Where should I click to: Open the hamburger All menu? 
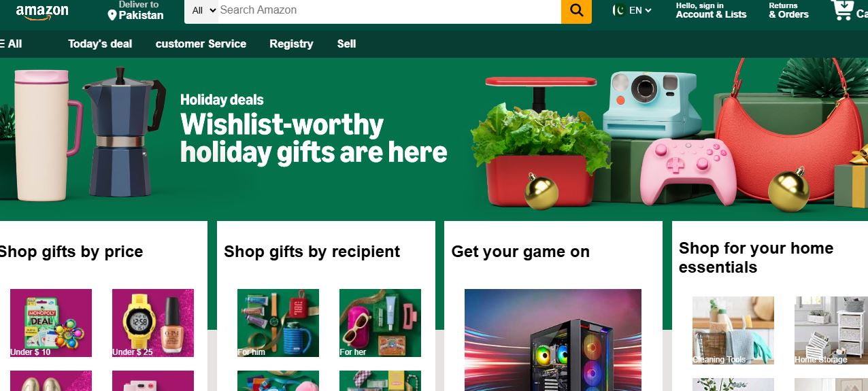point(11,44)
